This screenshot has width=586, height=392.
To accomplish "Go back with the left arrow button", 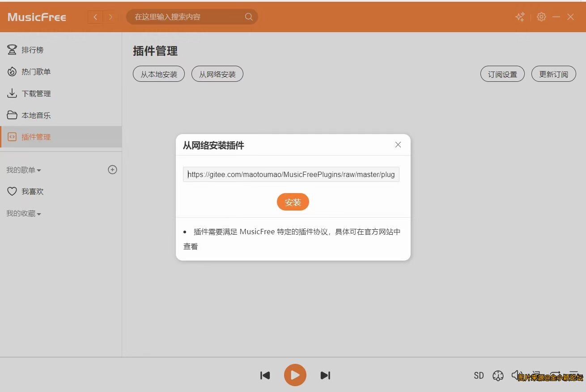I will point(95,17).
